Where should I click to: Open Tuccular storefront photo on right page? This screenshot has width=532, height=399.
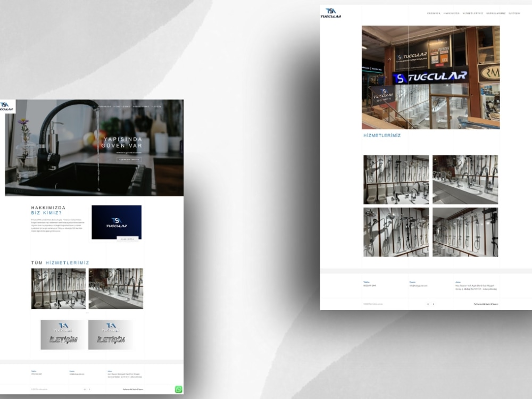coord(430,77)
